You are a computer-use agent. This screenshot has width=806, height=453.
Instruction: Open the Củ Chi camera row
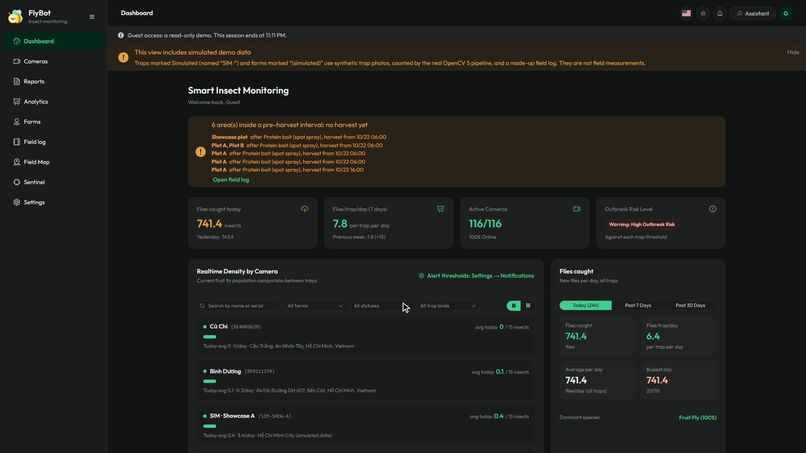pos(366,336)
